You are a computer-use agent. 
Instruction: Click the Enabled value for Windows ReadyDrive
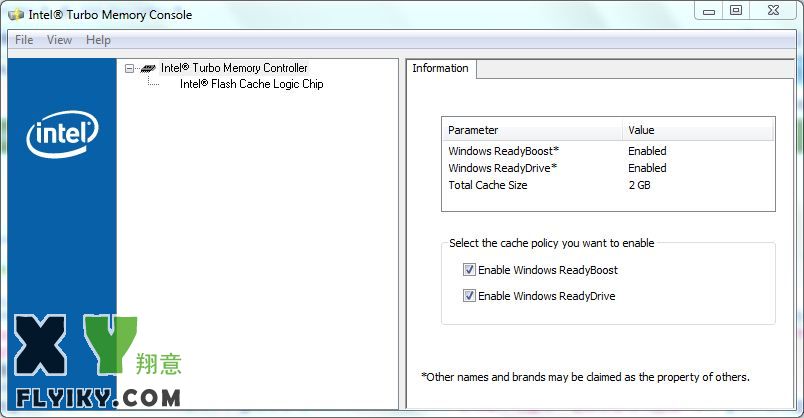[x=647, y=168]
